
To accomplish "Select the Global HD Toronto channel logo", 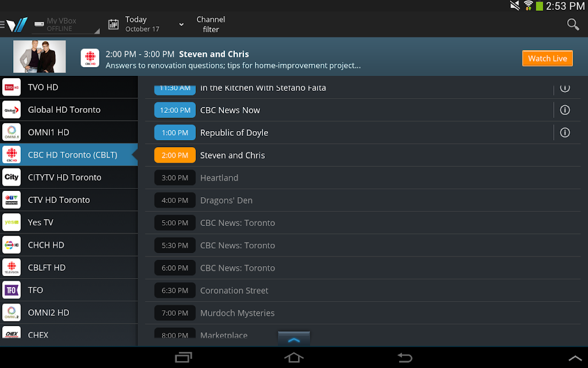I will click(x=11, y=110).
